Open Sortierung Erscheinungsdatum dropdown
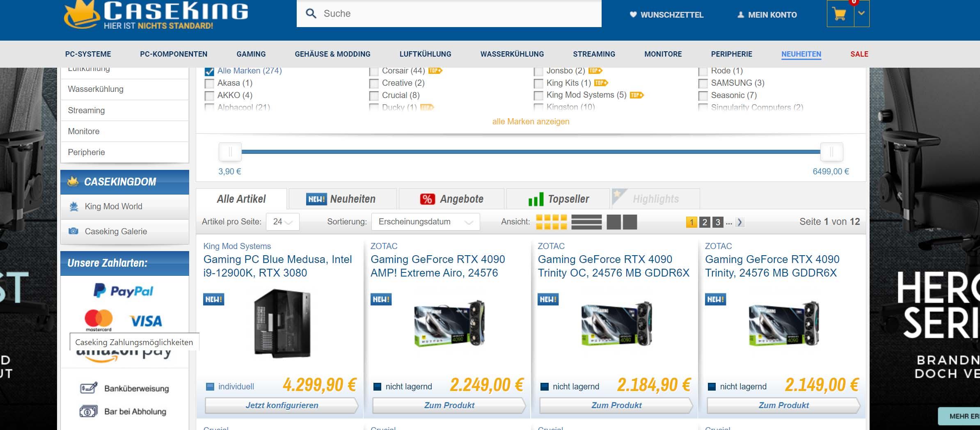The image size is (980, 430). (x=426, y=222)
